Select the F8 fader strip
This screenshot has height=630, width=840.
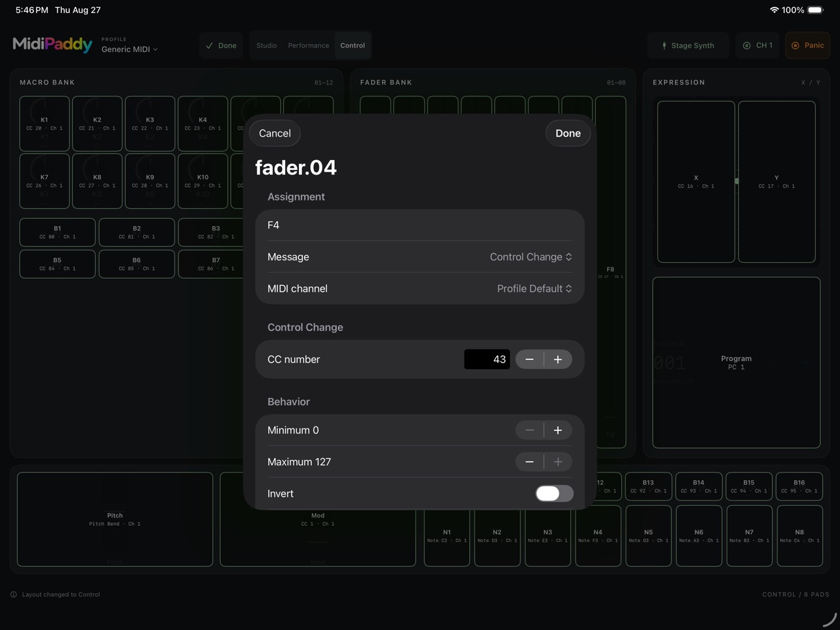(610, 272)
